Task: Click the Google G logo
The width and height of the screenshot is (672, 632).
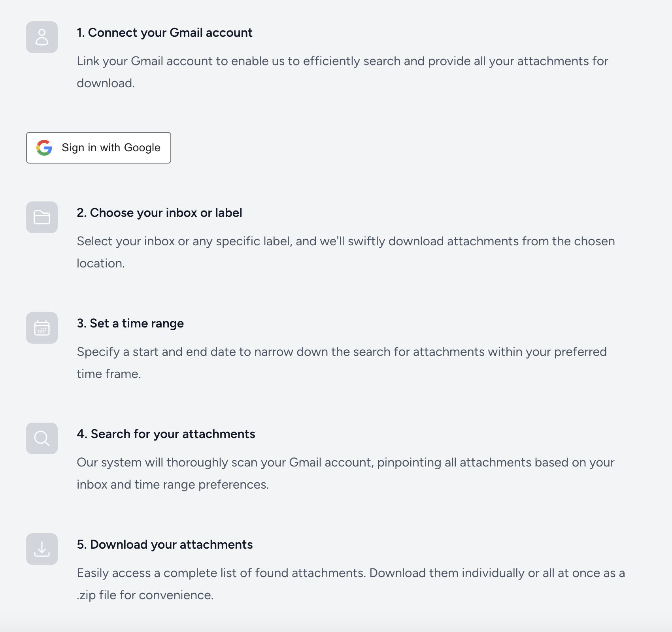Action: pos(44,148)
